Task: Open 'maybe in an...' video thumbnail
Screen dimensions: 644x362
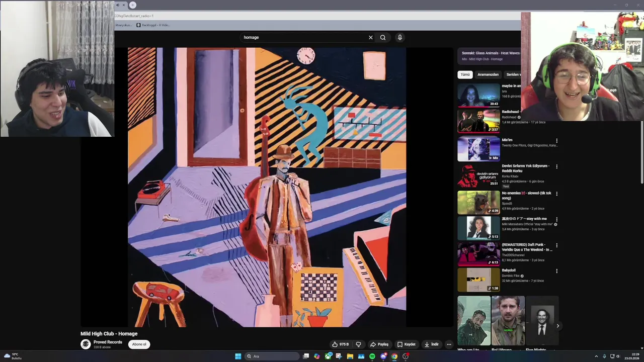Action: [x=478, y=95]
